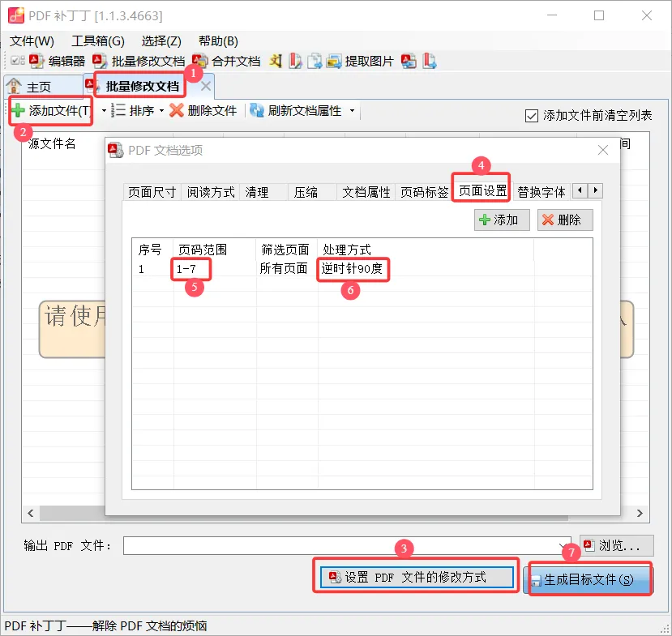Switch to the 页面尺寸 tab
This screenshot has width=672, height=636.
coord(152,192)
